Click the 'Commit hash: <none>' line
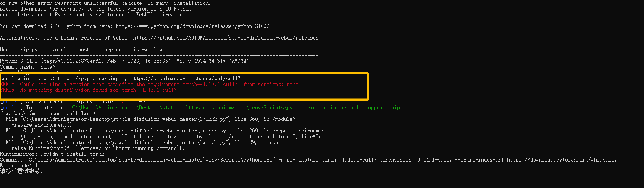The width and height of the screenshot is (644, 188). point(28,67)
